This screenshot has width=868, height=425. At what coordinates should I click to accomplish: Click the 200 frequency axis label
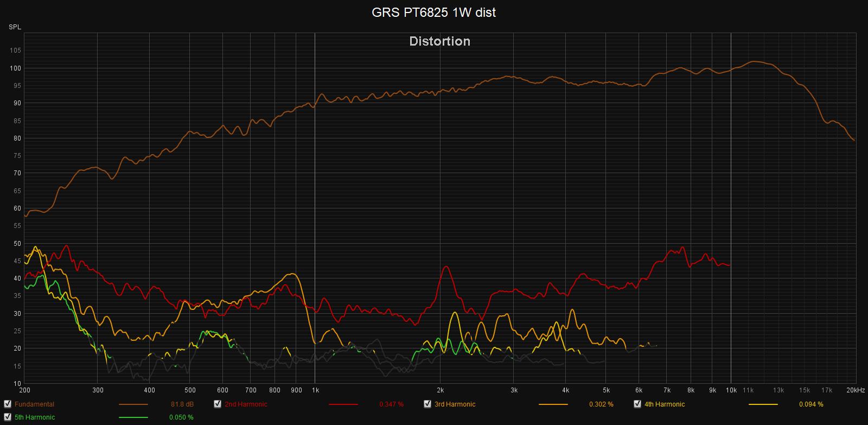[24, 390]
